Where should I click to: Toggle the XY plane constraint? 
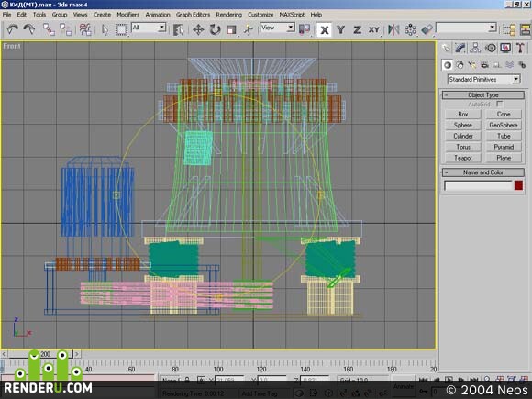coord(374,29)
